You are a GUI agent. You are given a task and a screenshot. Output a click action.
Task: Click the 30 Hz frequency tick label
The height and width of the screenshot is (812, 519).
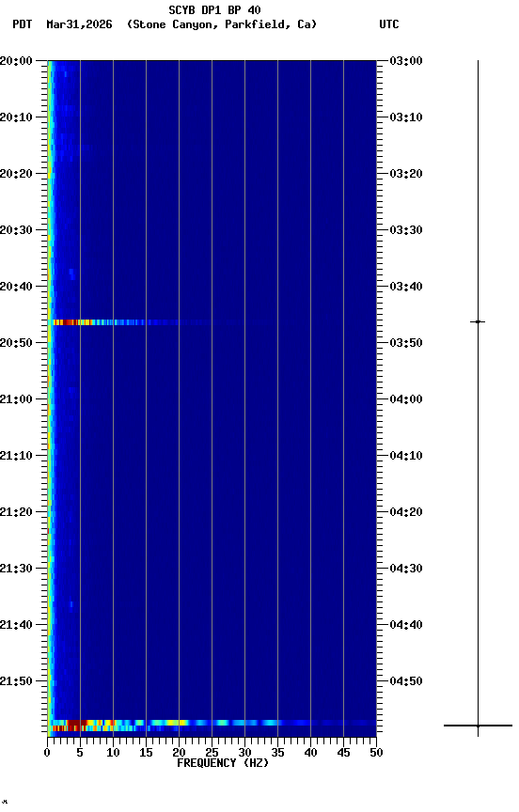point(244,753)
